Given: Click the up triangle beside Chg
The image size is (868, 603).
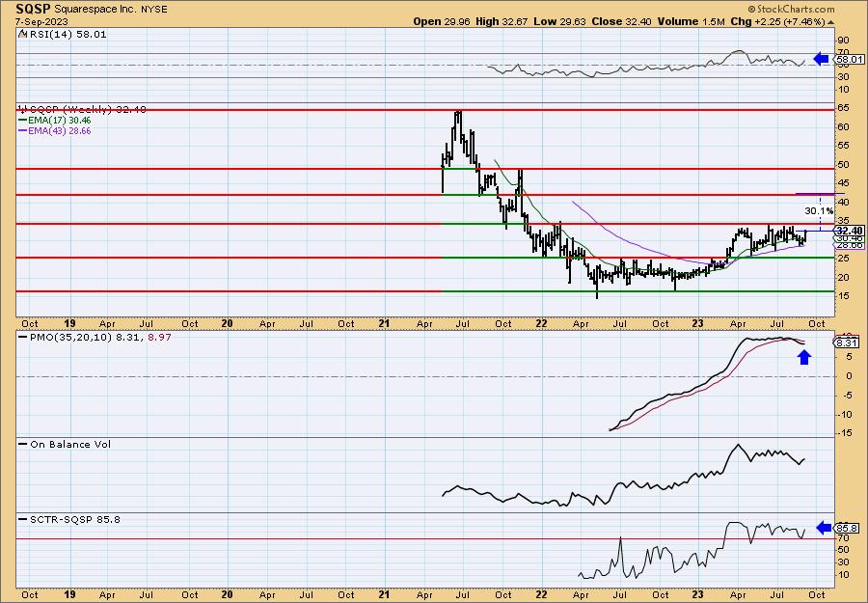Looking at the screenshot, I should click(831, 22).
